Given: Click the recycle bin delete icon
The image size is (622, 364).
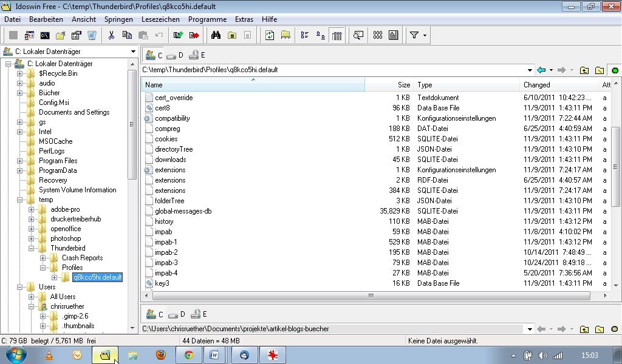Looking at the screenshot, I should click(x=92, y=35).
